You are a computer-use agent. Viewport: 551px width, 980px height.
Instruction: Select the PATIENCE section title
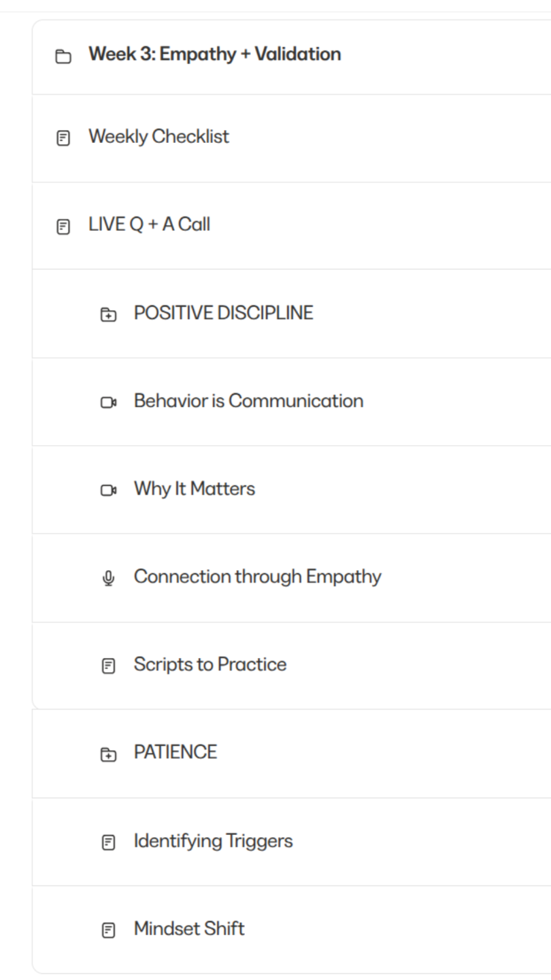[x=175, y=752]
